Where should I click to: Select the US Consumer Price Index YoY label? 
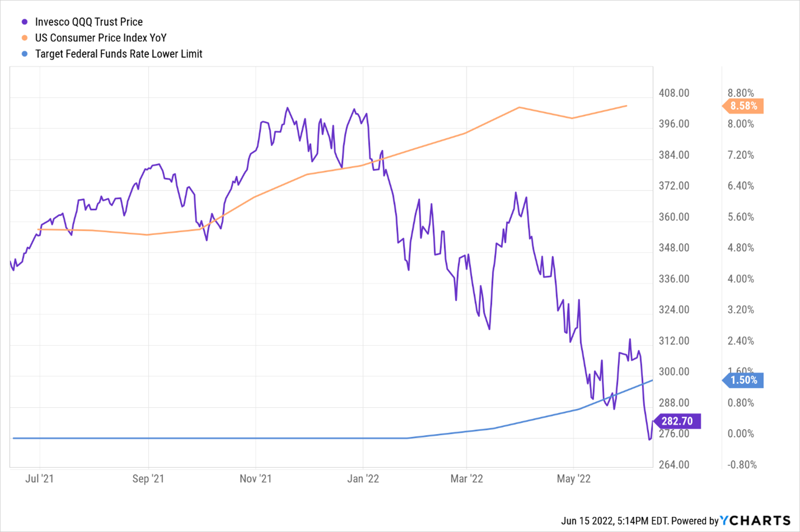coord(101,38)
